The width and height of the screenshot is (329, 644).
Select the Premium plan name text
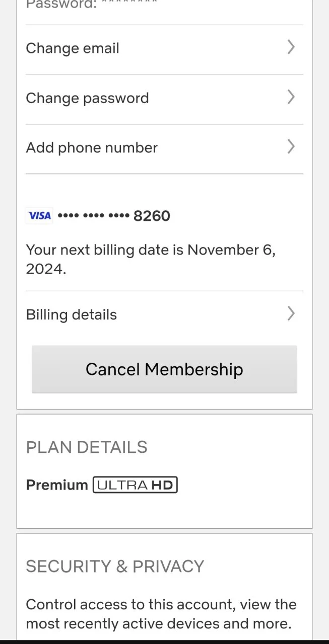pos(57,485)
